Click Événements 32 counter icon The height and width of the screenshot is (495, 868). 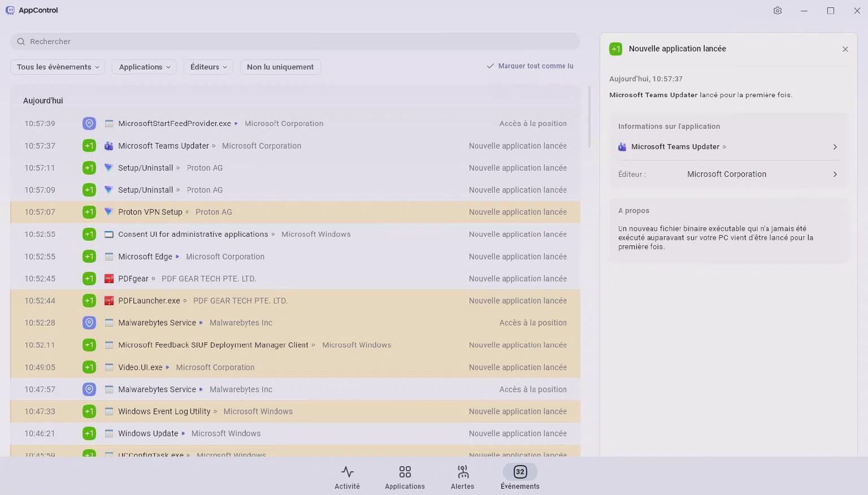pyautogui.click(x=520, y=472)
